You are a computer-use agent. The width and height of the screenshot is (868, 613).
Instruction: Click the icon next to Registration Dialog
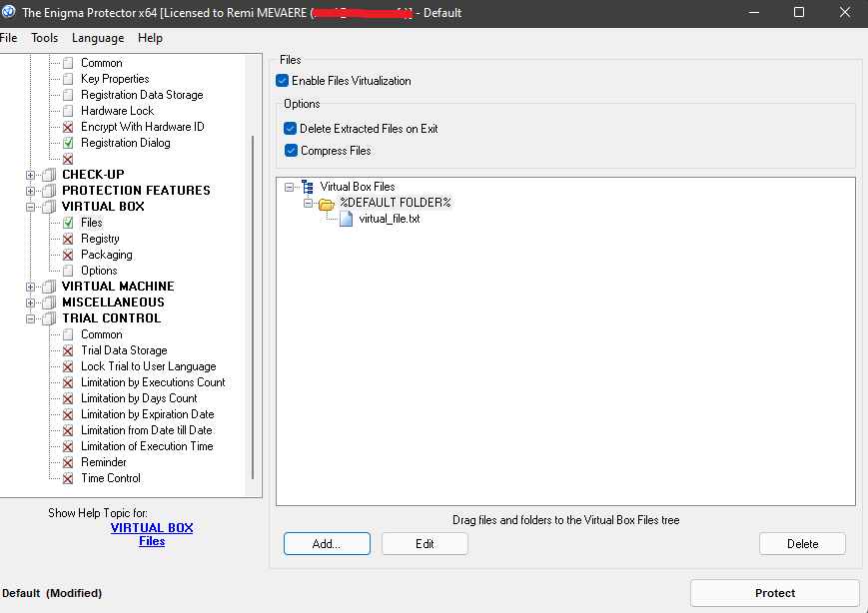tap(68, 143)
